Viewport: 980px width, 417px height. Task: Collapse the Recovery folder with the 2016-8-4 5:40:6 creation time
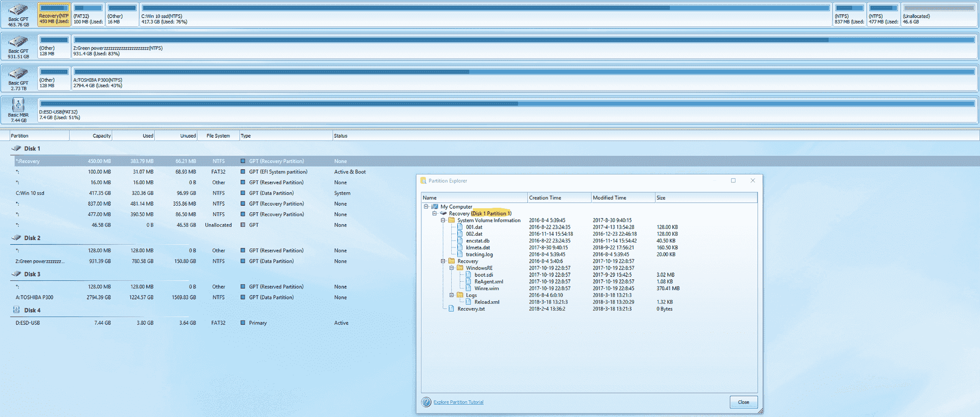[x=443, y=261]
